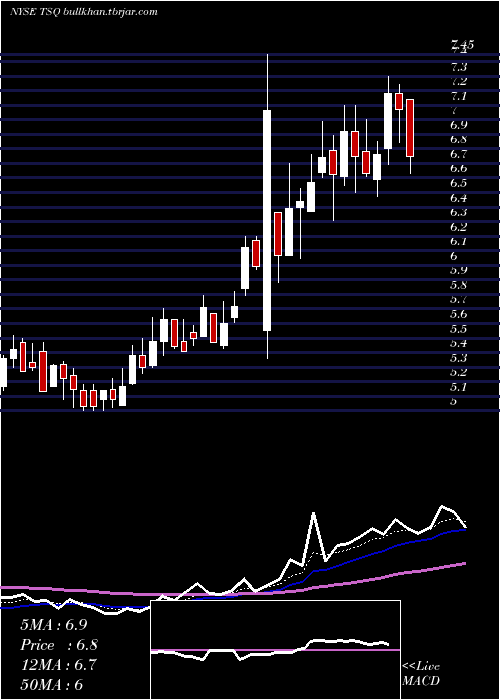Screen dimensions: 500x700
Task: Click the 6.6 price axis label
Action: pos(459,169)
